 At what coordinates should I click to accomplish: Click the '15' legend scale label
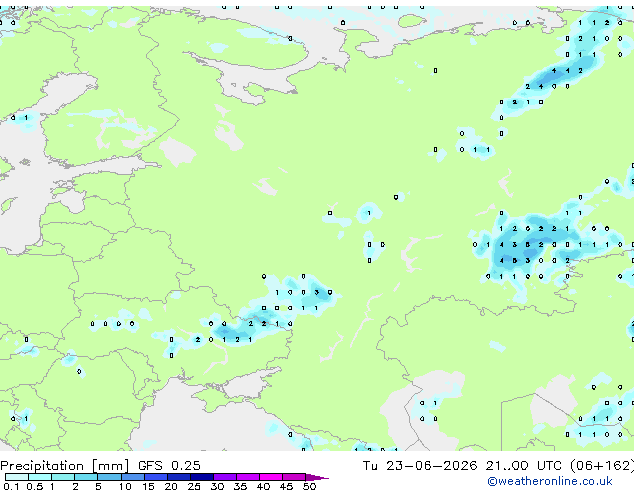148,486
